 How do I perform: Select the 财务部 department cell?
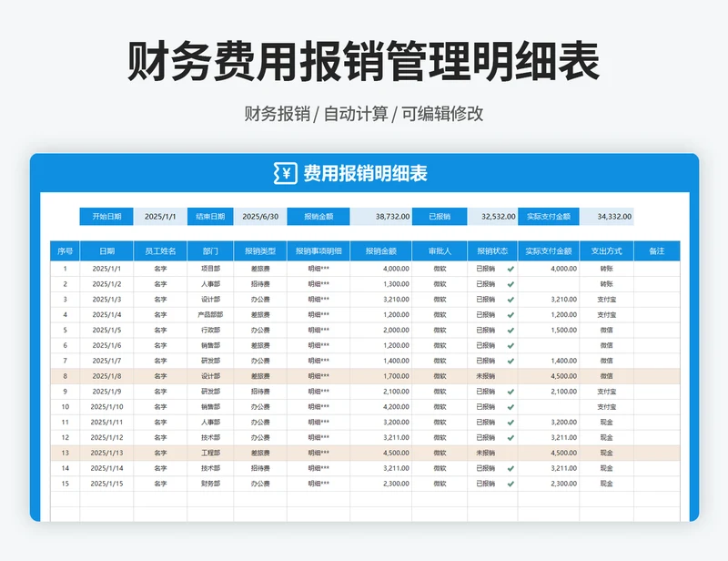click(x=210, y=484)
